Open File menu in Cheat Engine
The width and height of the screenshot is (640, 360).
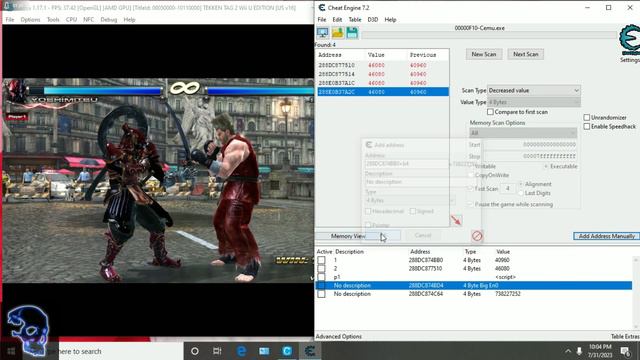322,20
